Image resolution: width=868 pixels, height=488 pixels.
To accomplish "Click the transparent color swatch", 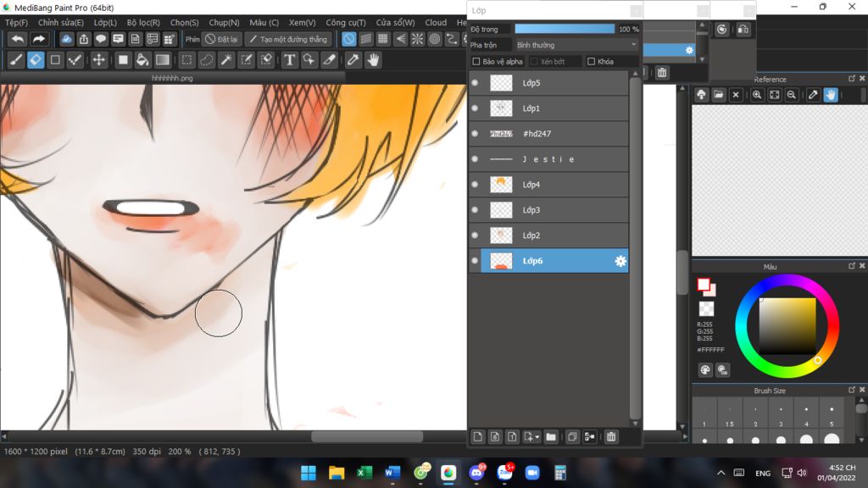I will 706,308.
